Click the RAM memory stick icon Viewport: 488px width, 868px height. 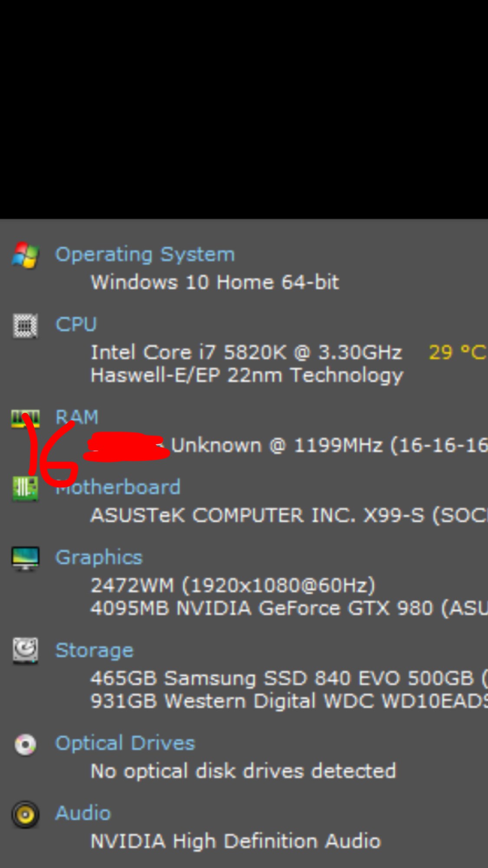[25, 419]
